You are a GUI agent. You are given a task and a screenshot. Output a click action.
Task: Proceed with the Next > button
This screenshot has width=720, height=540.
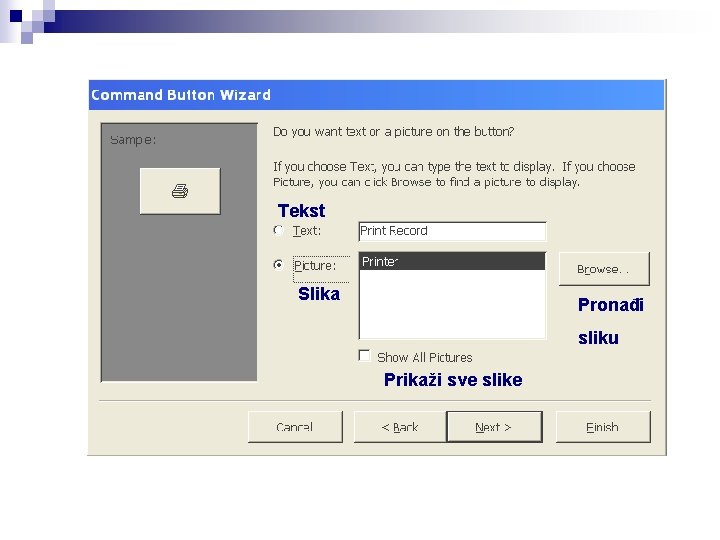click(x=495, y=427)
